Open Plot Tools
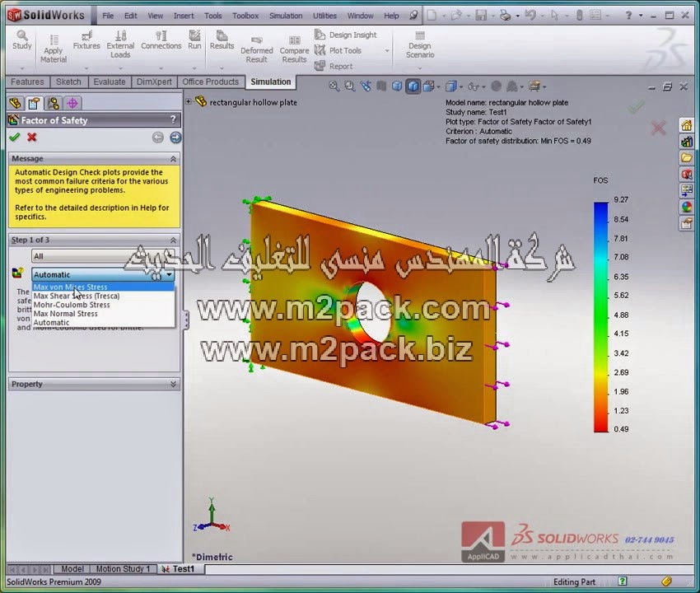The height and width of the screenshot is (593, 700). tap(338, 50)
